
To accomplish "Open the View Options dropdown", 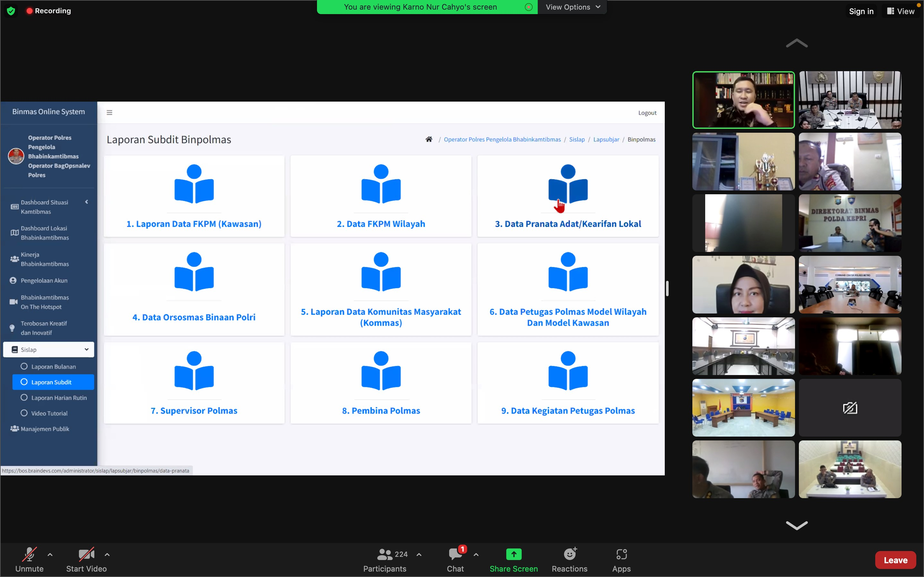I will coord(573,7).
